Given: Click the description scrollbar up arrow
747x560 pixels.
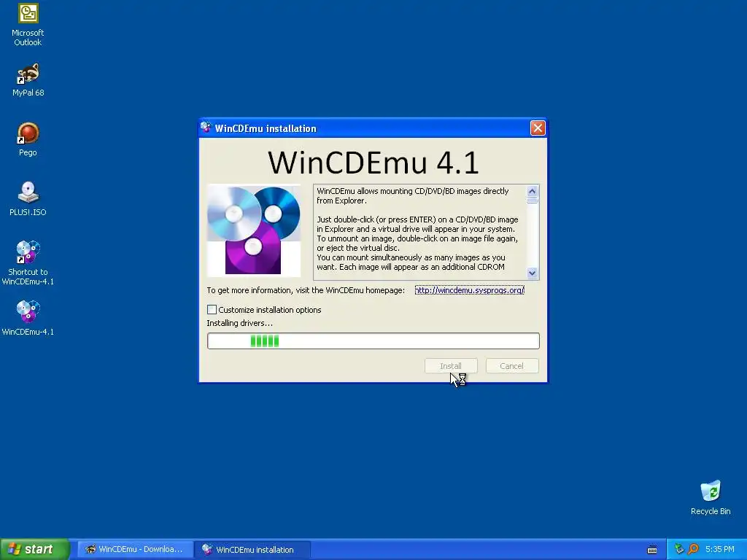Looking at the screenshot, I should 532,192.
